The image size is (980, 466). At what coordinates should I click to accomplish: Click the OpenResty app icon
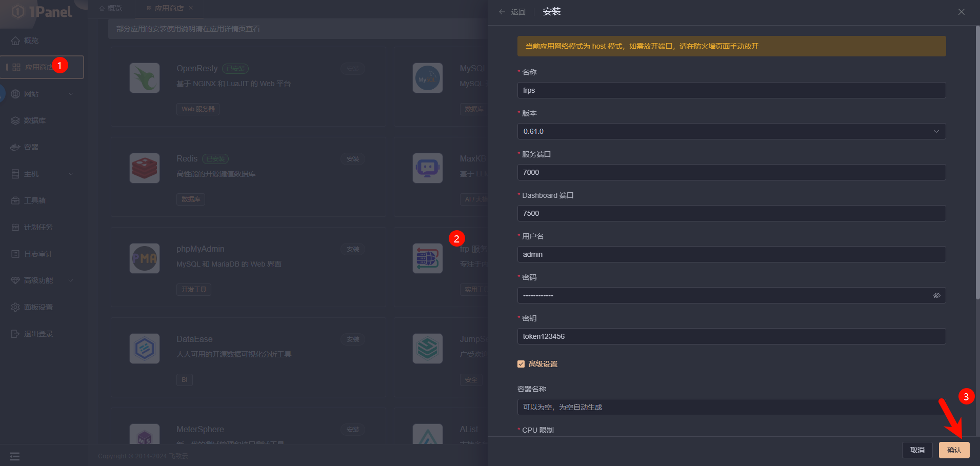(145, 78)
